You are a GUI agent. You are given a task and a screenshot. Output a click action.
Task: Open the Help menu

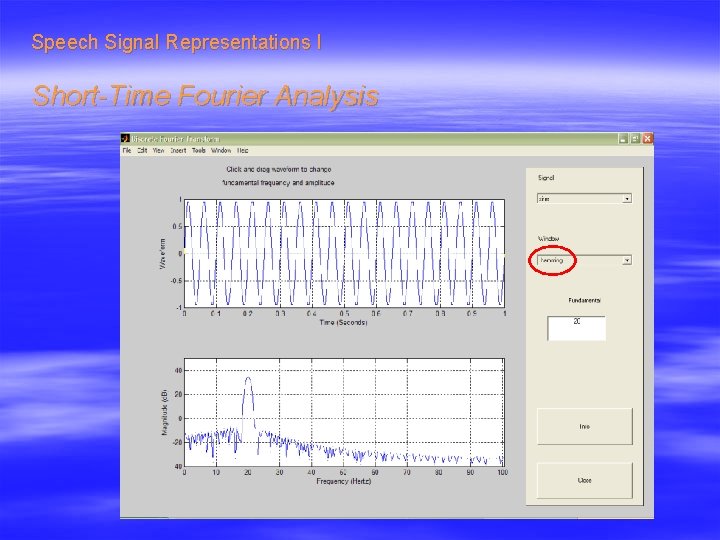(x=242, y=150)
